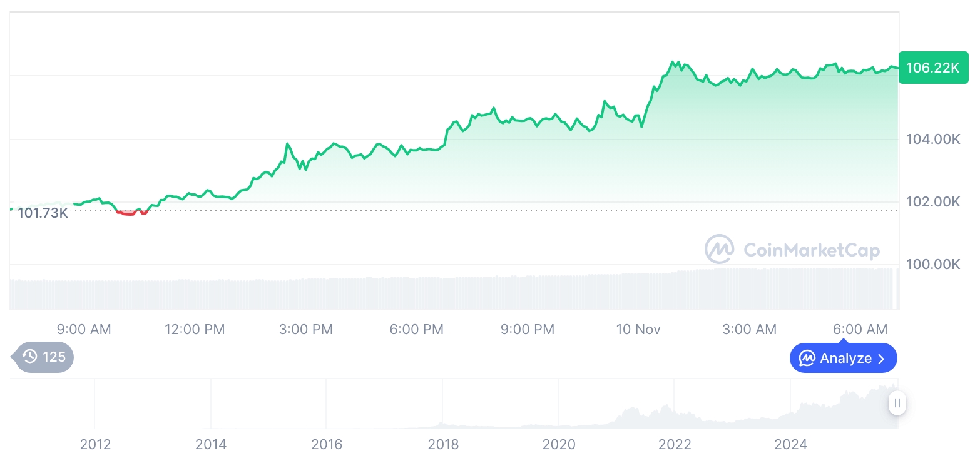
Task: Click the 104.00K label on the price axis
Action: 933,140
